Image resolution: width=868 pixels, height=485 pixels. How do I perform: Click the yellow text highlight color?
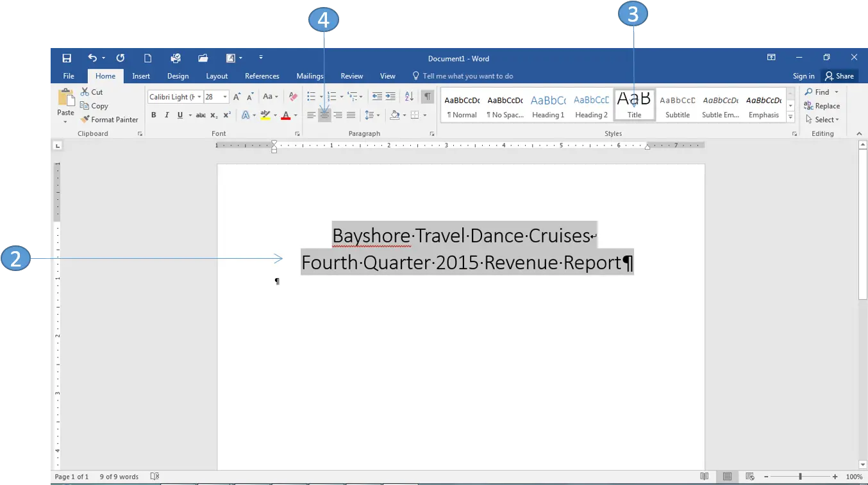265,115
